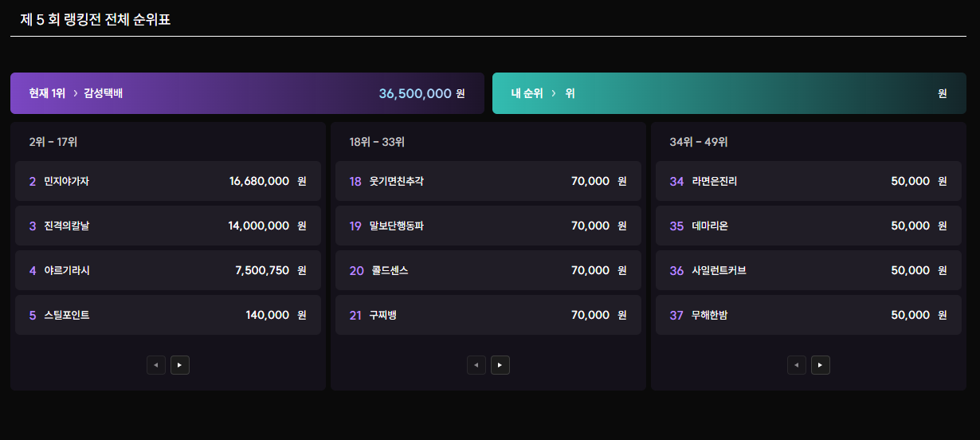Select rank 19 말보단행동파 row

point(488,226)
